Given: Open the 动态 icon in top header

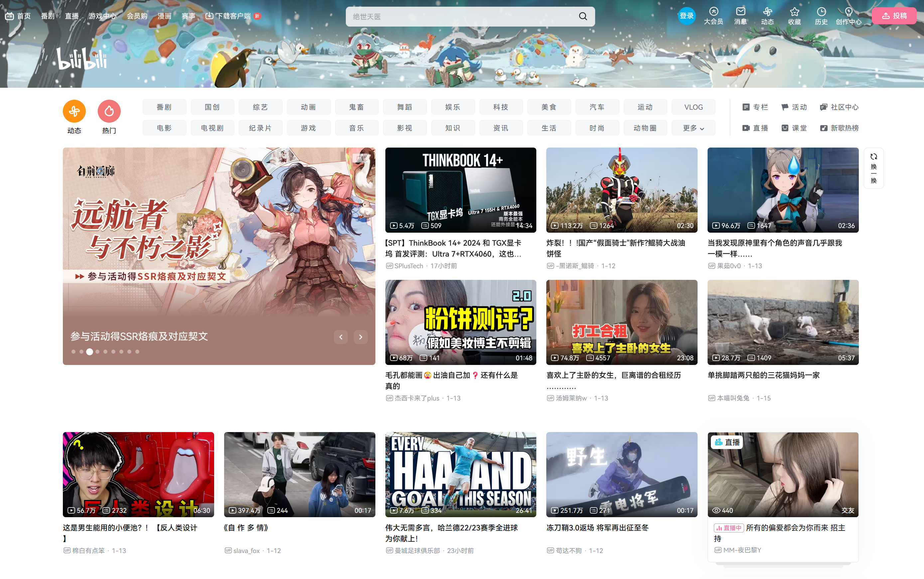Looking at the screenshot, I should (767, 12).
